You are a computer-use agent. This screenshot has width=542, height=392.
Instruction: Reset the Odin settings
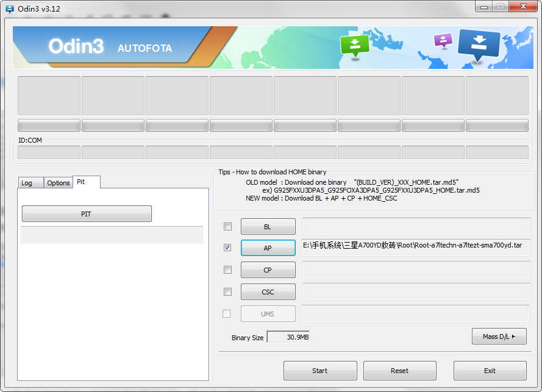(399, 371)
